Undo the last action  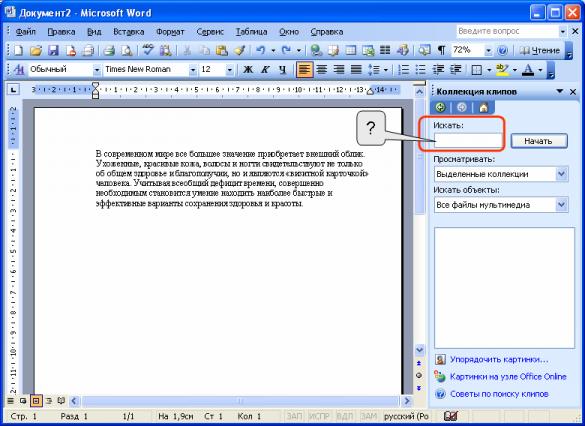coord(260,50)
